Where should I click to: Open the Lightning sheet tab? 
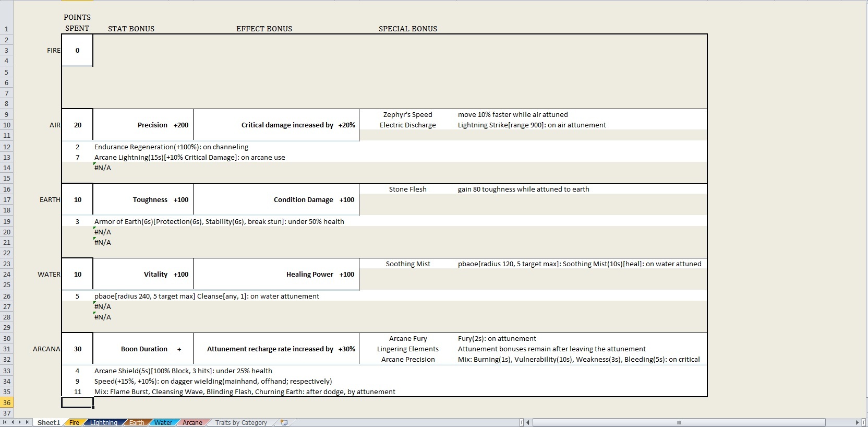[103, 422]
